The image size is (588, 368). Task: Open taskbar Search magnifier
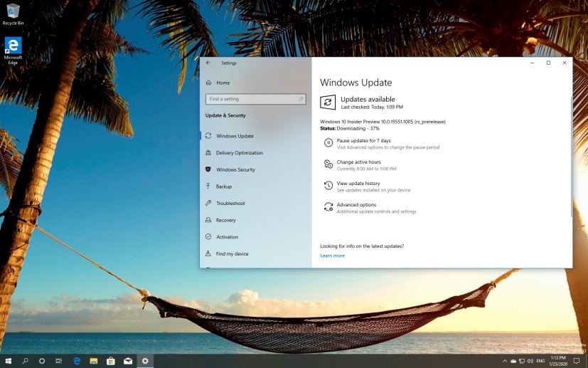pyautogui.click(x=25, y=361)
